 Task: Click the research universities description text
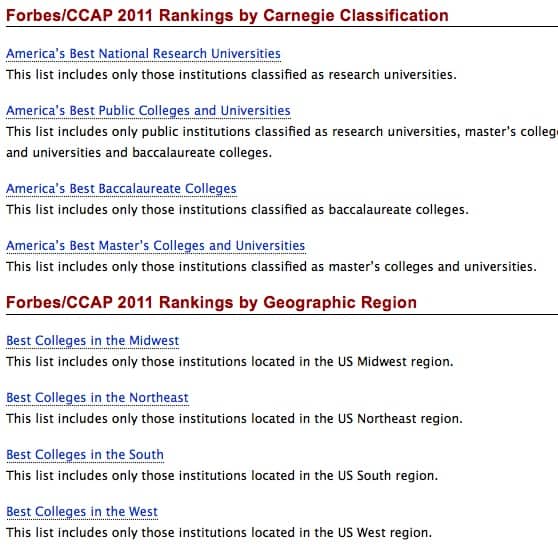coord(231,75)
